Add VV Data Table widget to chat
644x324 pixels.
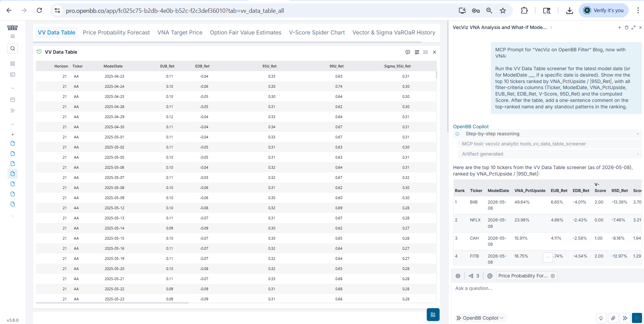(408, 52)
